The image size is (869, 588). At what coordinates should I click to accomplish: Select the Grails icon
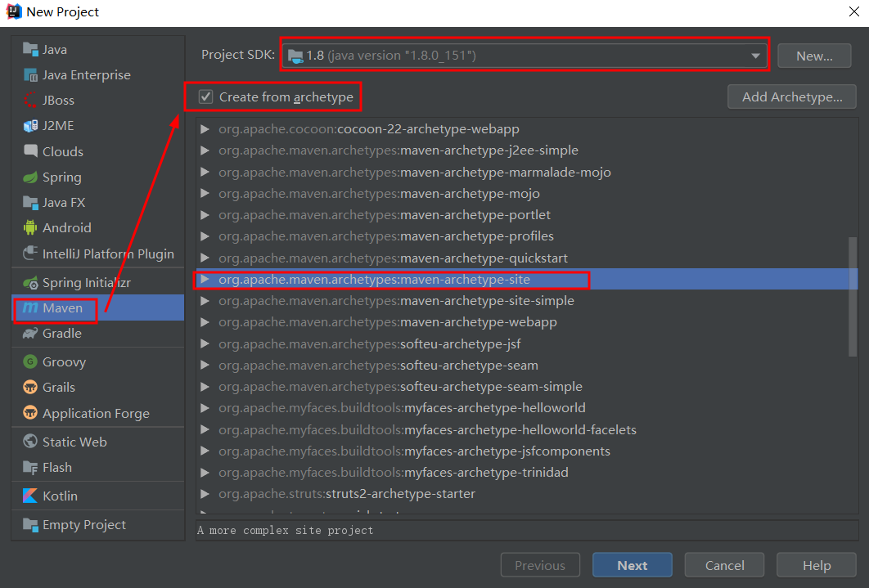point(30,387)
